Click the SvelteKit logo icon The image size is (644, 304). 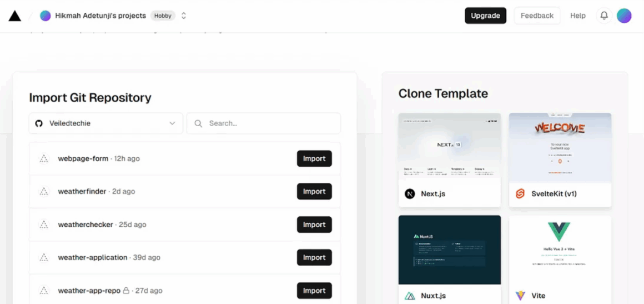point(520,194)
